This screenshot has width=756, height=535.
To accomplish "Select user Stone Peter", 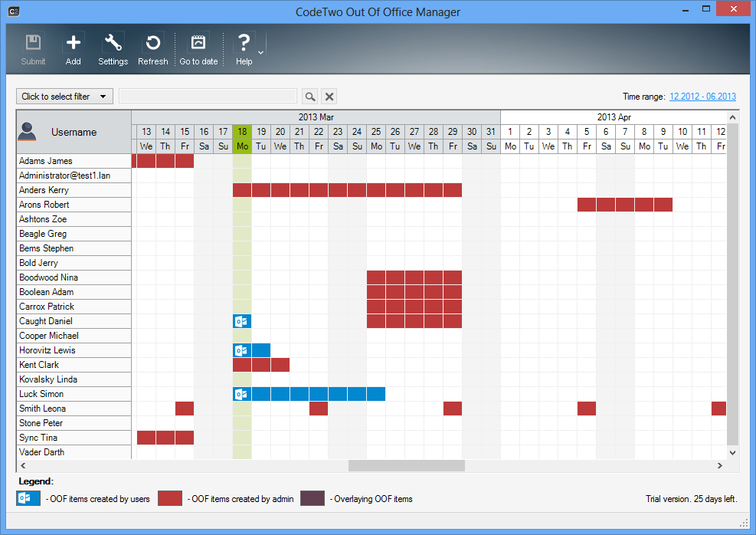I will (x=74, y=423).
